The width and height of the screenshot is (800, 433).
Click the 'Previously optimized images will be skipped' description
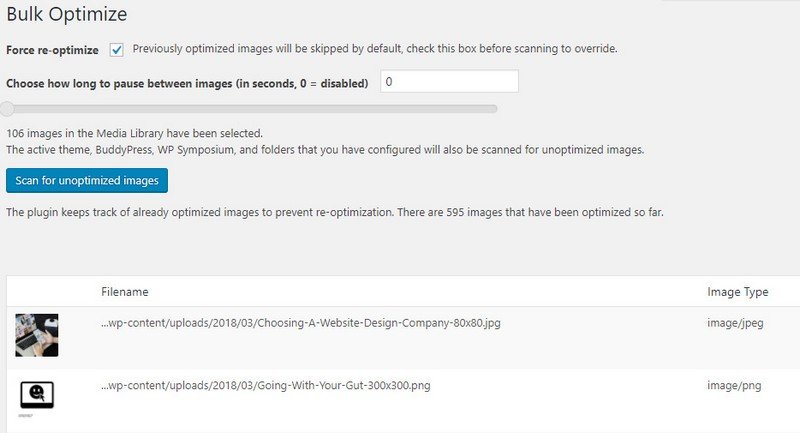(375, 48)
